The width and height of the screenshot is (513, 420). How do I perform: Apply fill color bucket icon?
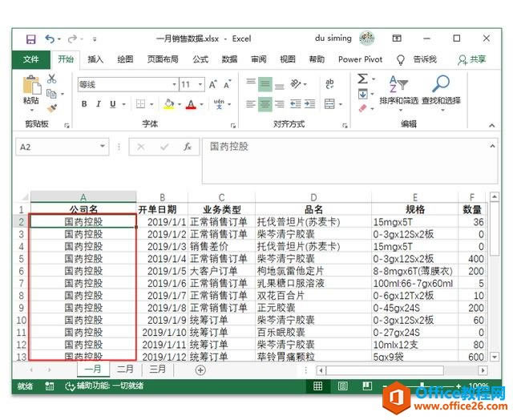click(169, 104)
